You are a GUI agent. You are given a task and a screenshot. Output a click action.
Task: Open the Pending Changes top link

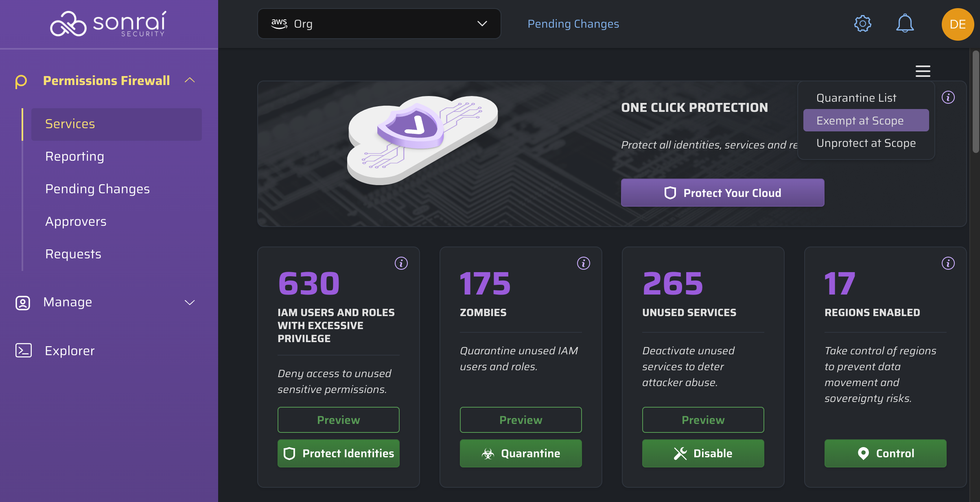pos(573,24)
